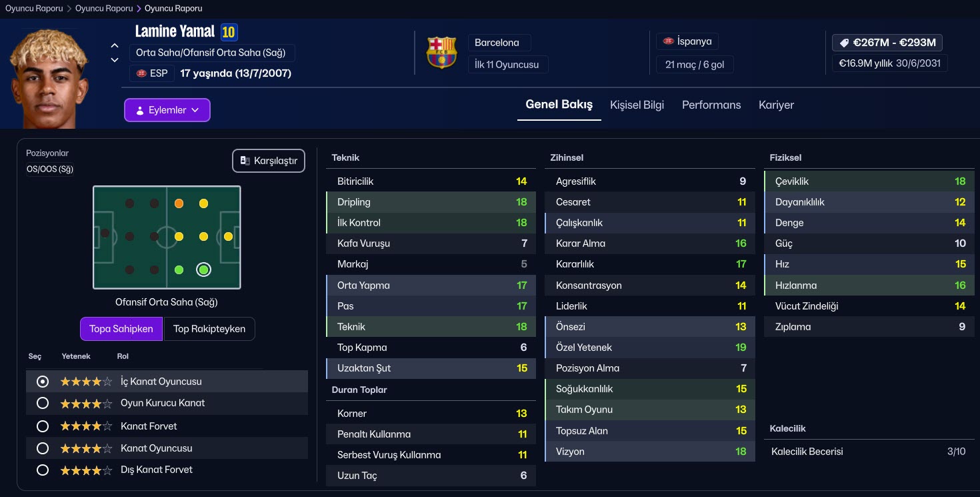980x497 pixels.
Task: Click the shirt number 10 badge
Action: tap(229, 32)
